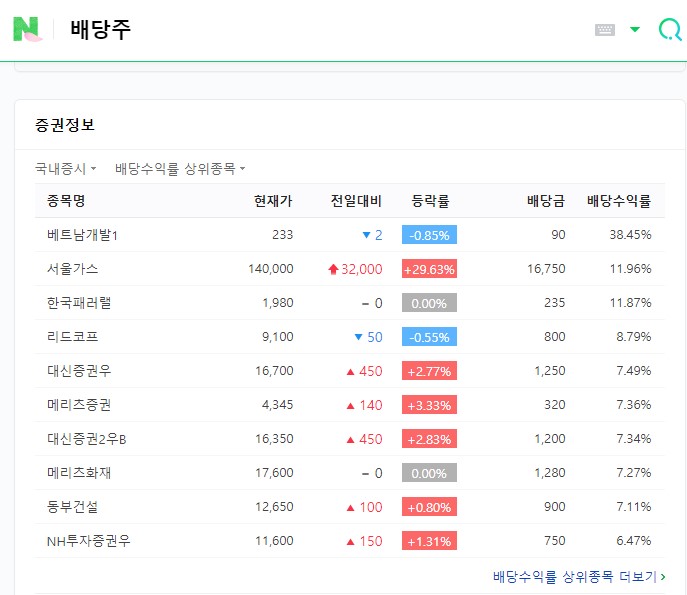Click the 17,600 current price cell
687x595 pixels.
point(274,473)
